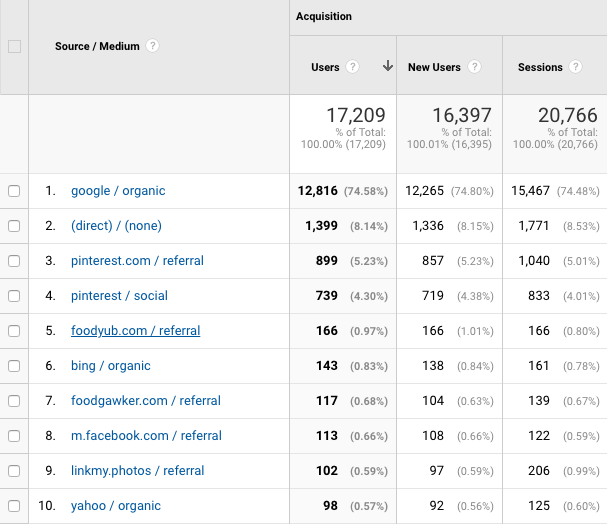Select the total users value 17,209
607x524 pixels.
[x=356, y=115]
